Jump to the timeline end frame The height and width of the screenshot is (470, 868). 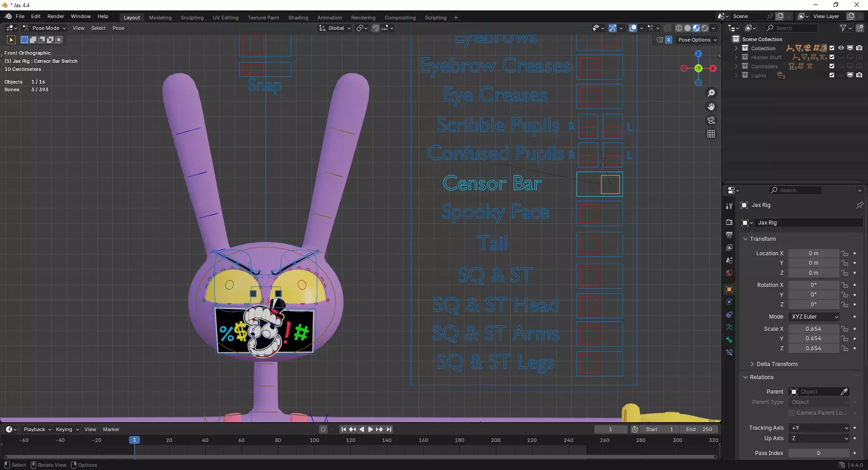[x=389, y=429]
